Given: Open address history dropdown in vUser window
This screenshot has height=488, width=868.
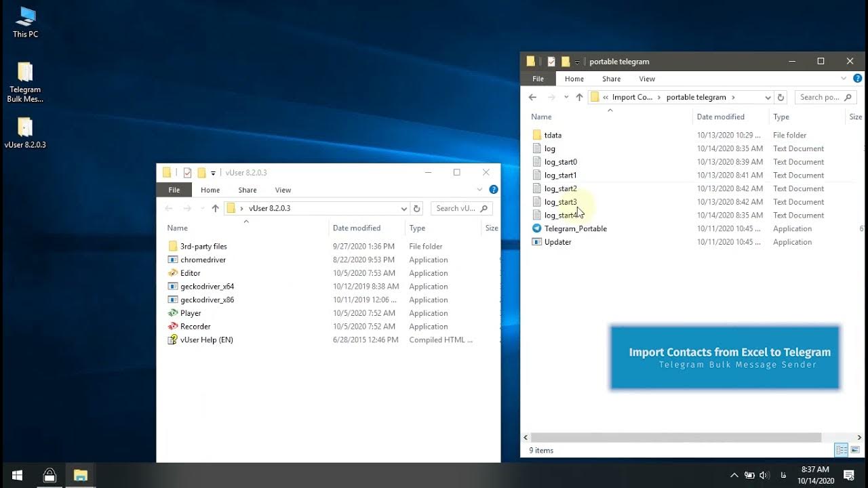Looking at the screenshot, I should coord(404,208).
